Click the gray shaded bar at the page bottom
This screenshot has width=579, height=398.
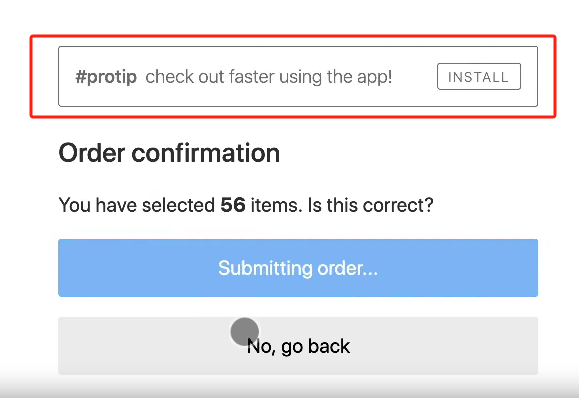tap(290, 389)
